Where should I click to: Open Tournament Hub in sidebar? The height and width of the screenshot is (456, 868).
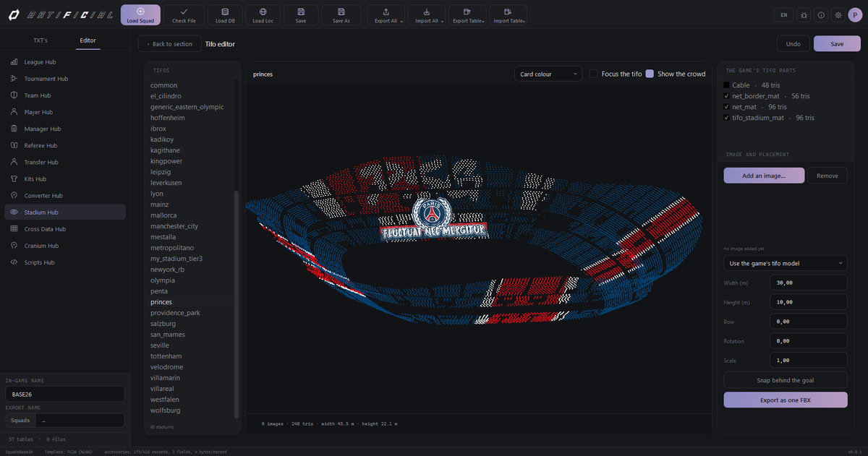(x=65, y=79)
